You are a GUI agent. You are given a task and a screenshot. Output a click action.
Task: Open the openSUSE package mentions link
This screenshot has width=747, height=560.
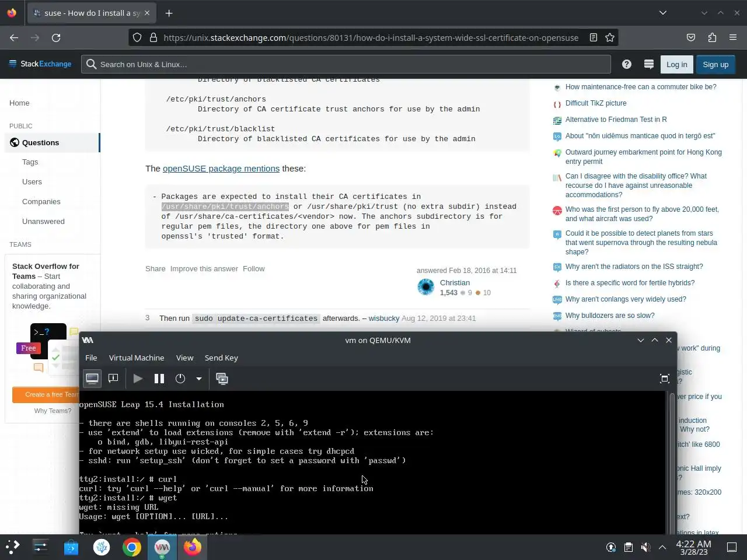[x=221, y=169]
